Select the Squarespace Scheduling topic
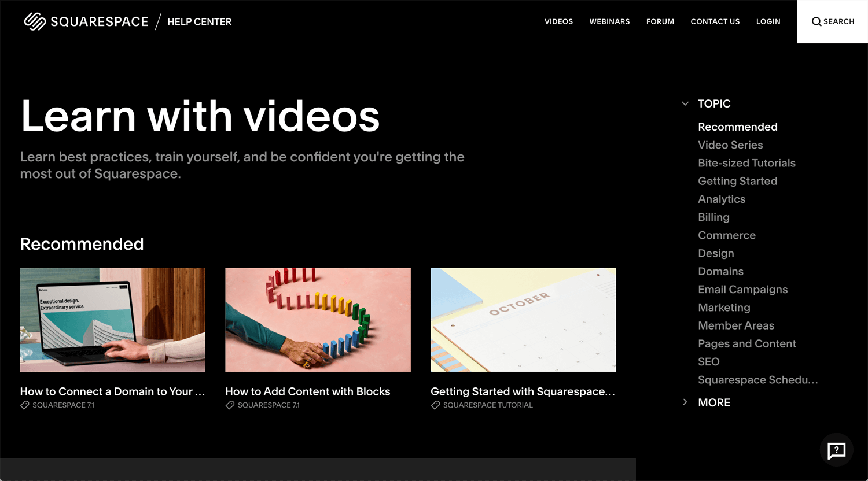 tap(758, 380)
